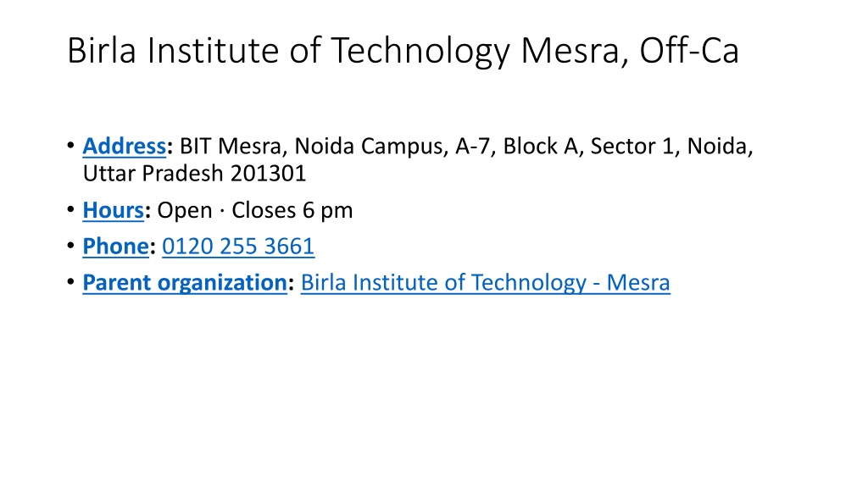
Task: Follow Birla Institute of Technology - Mesra link
Action: (x=486, y=283)
